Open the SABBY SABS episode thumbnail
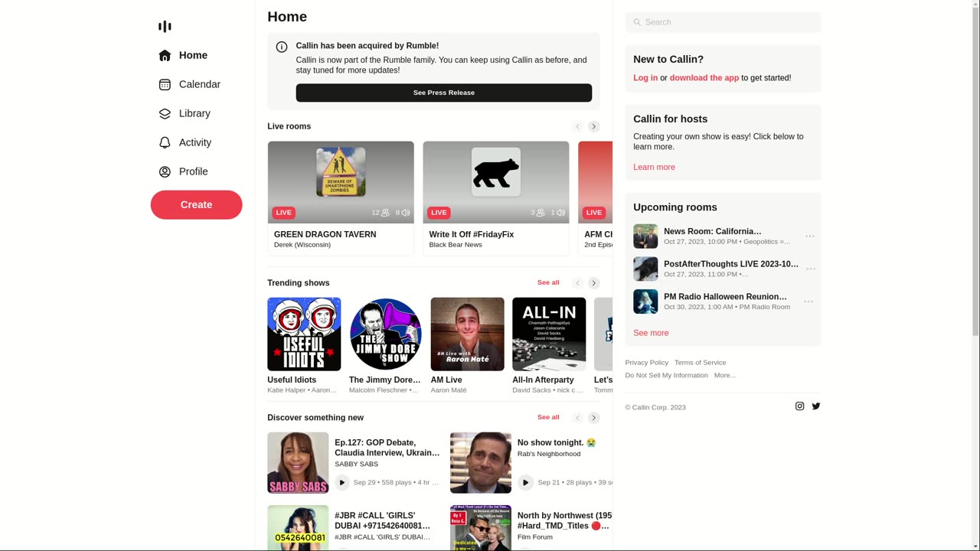The width and height of the screenshot is (980, 551). point(298,463)
